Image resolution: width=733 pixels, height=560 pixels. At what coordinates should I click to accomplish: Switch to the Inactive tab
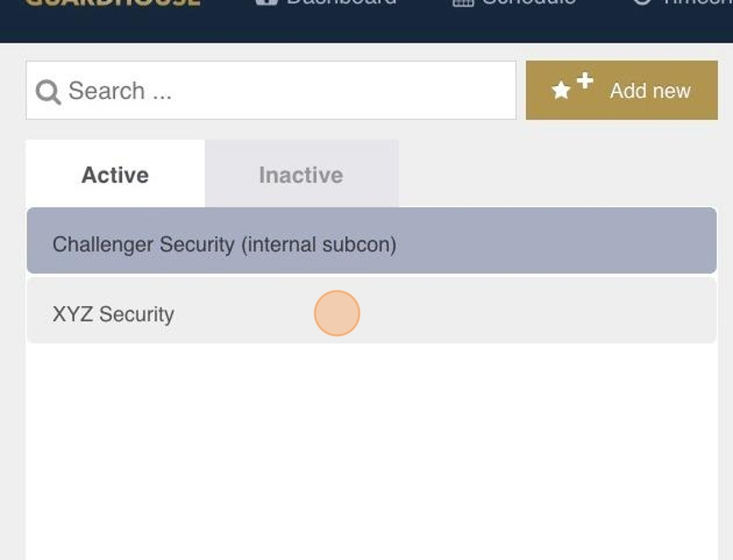(x=302, y=174)
